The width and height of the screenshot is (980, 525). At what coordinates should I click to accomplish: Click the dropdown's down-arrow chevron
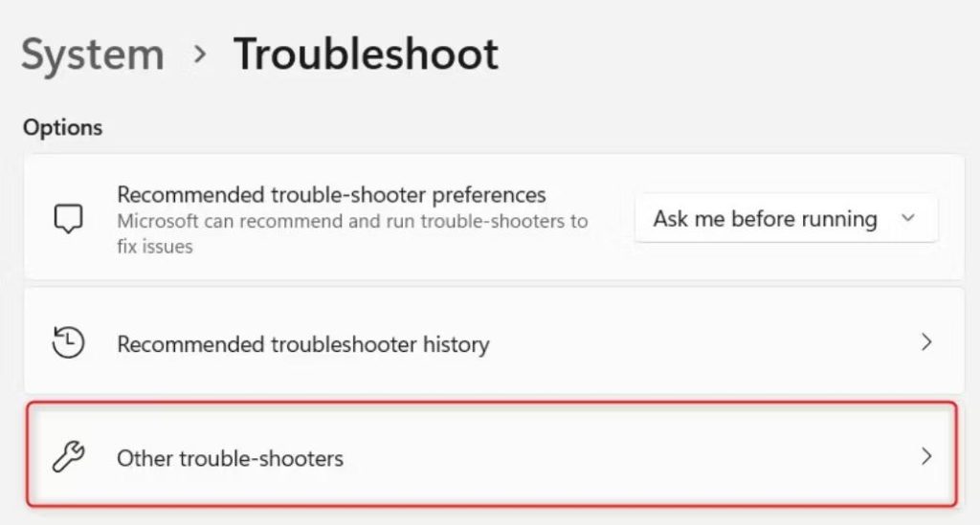(x=908, y=219)
